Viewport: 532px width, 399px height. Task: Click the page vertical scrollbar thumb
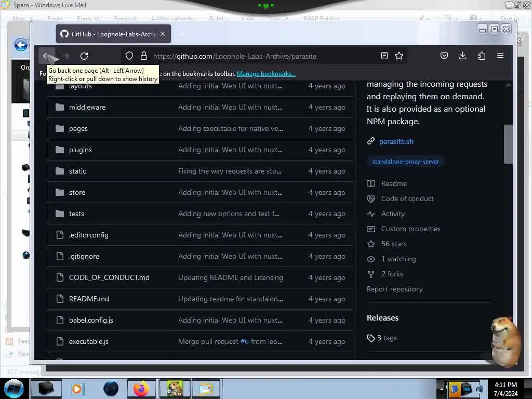[x=508, y=144]
